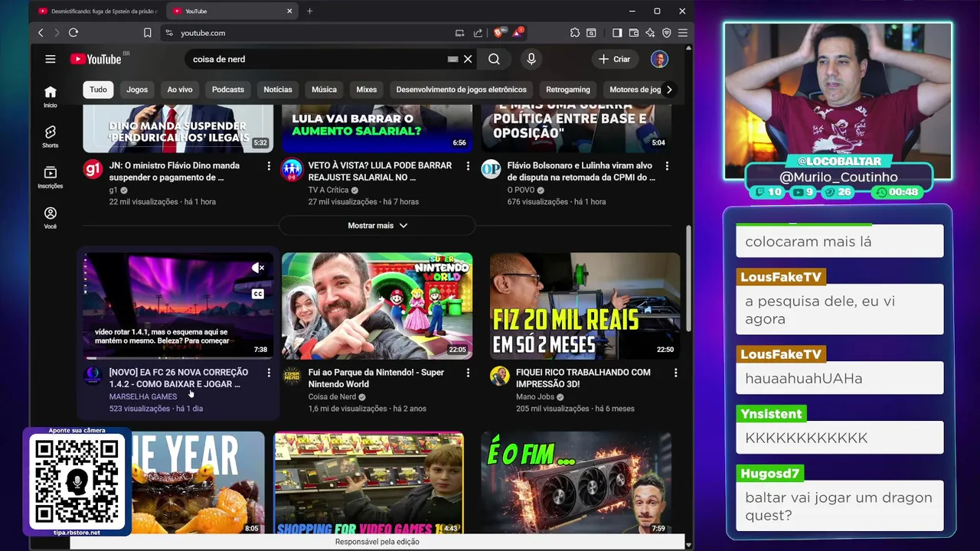The image size is (980, 551).
Task: Run the search with magnifier button
Action: click(494, 59)
